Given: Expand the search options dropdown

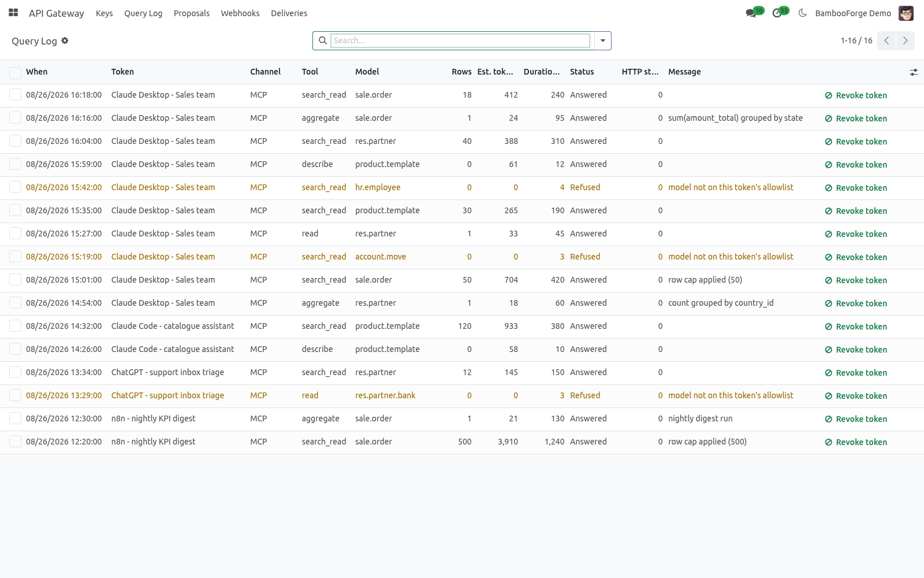Looking at the screenshot, I should tap(602, 40).
